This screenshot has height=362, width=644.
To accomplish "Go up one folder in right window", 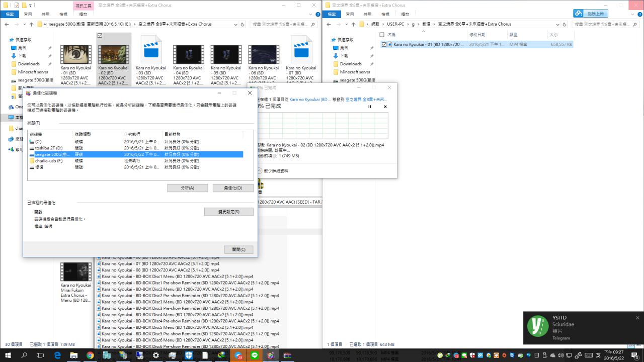I will [353, 24].
